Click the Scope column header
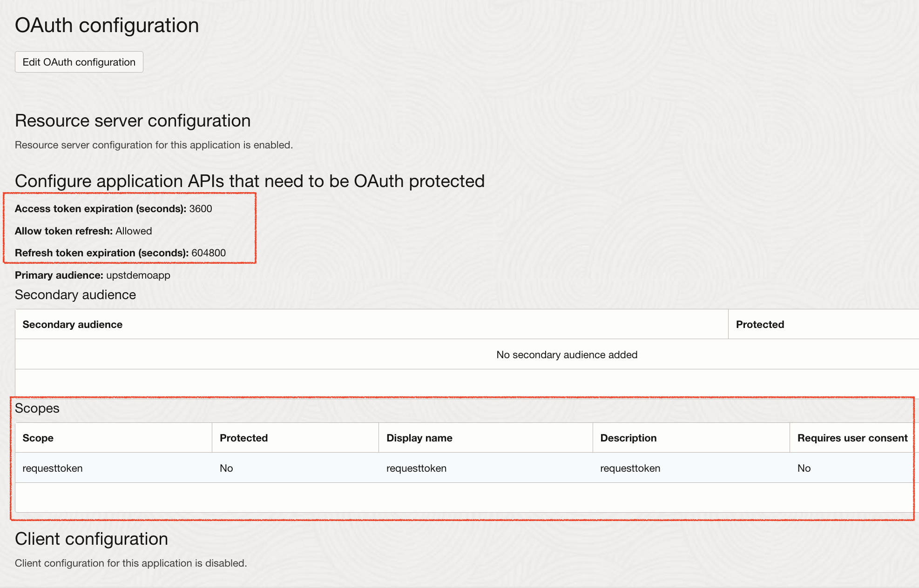The width and height of the screenshot is (919, 588). pos(38,437)
